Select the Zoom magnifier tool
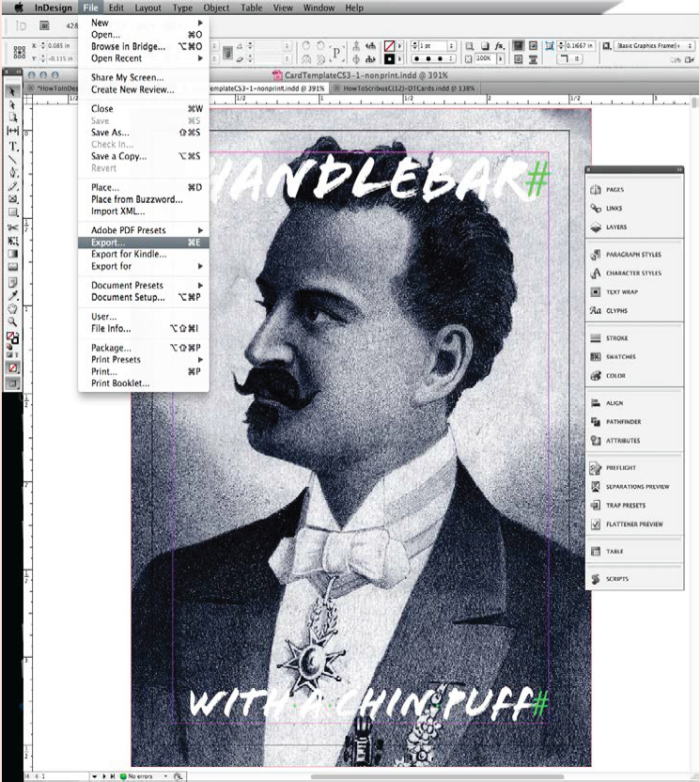 (13, 321)
